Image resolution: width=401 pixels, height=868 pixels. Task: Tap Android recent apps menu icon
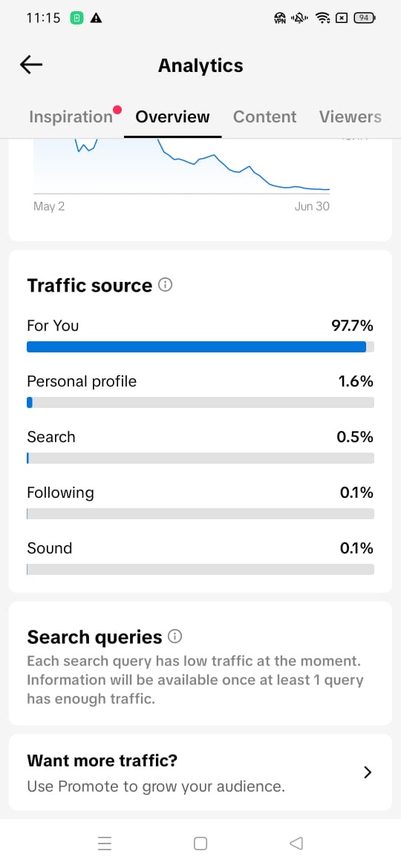105,843
